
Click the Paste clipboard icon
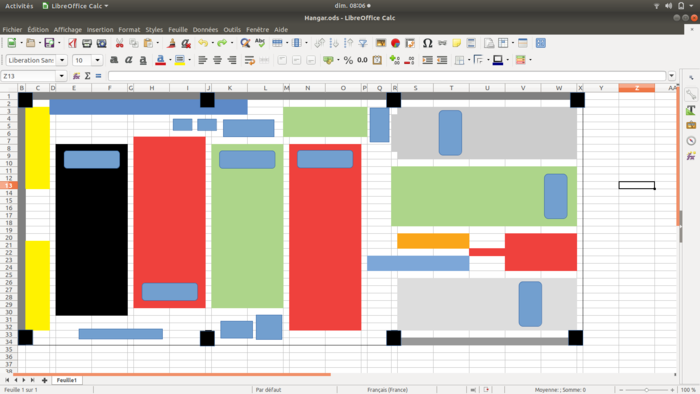(x=148, y=43)
